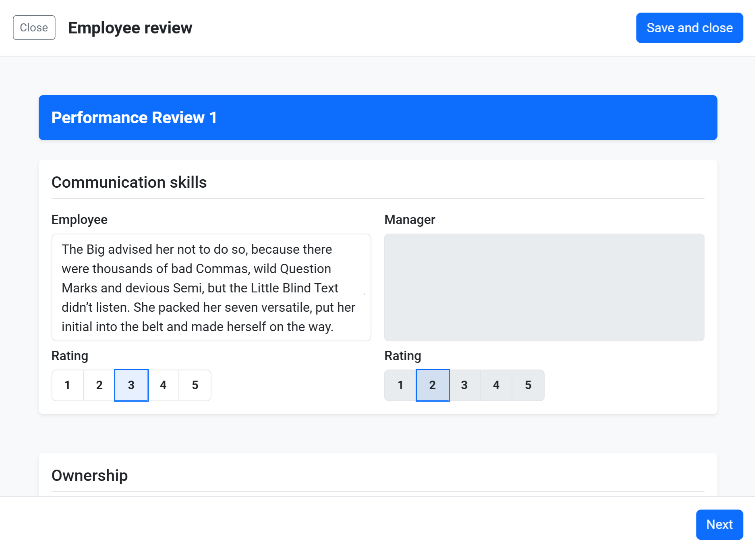Pick the selected Employee rating 3
This screenshot has height=551, width=756.
coord(131,385)
